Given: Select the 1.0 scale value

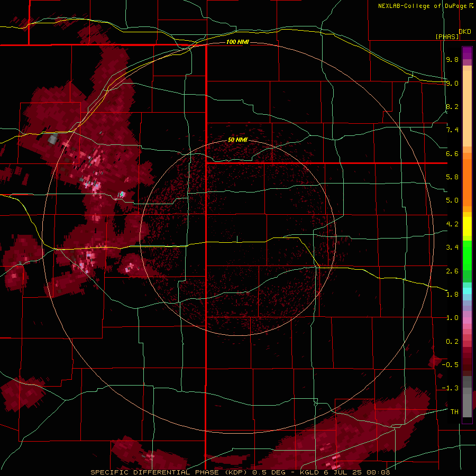Looking at the screenshot, I should [x=452, y=318].
